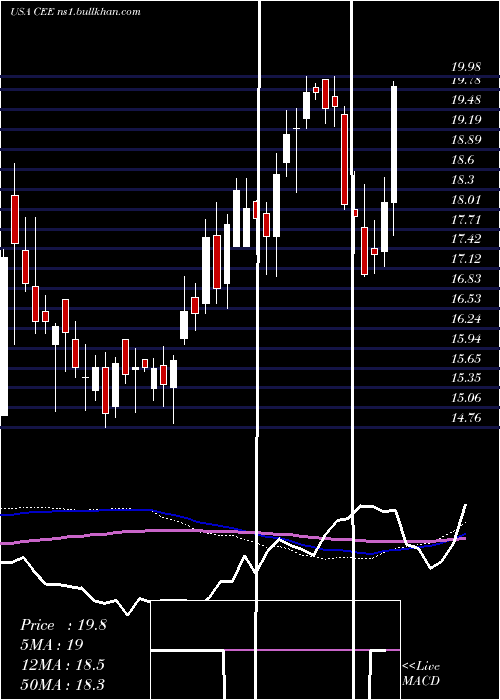Click the 16.24 price axis label

pos(466,319)
